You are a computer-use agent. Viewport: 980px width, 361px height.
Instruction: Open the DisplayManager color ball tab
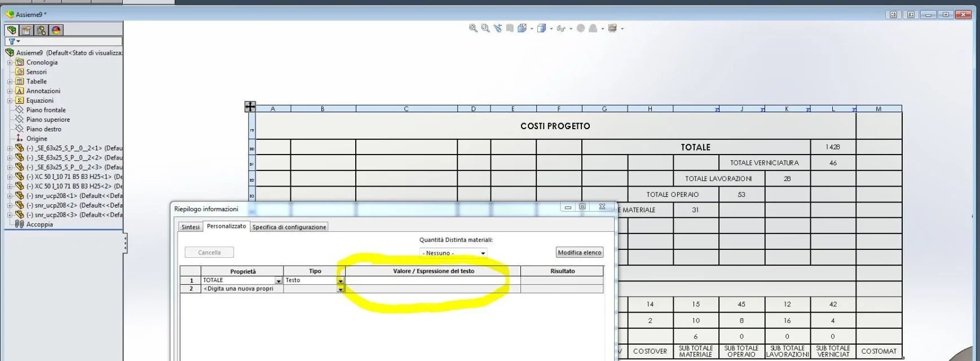tap(56, 30)
